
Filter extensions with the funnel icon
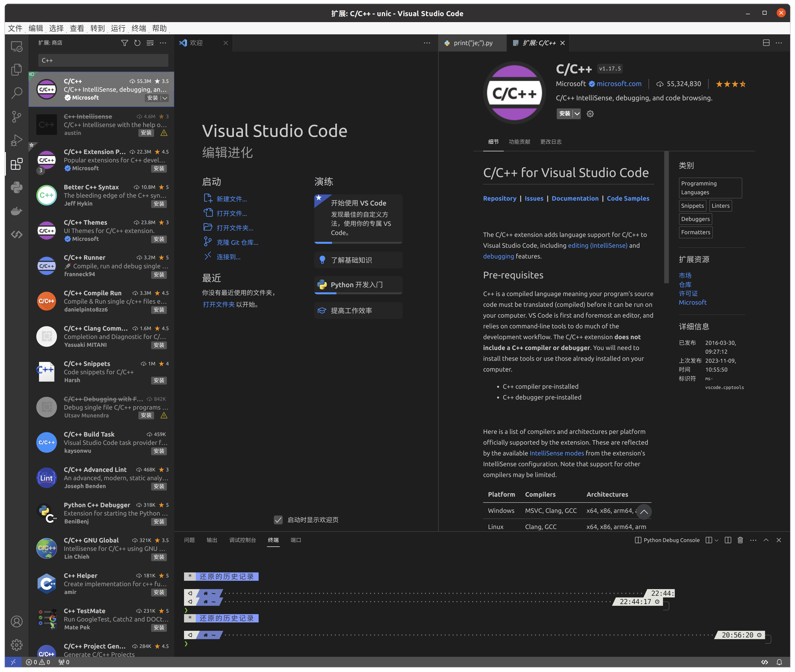125,43
